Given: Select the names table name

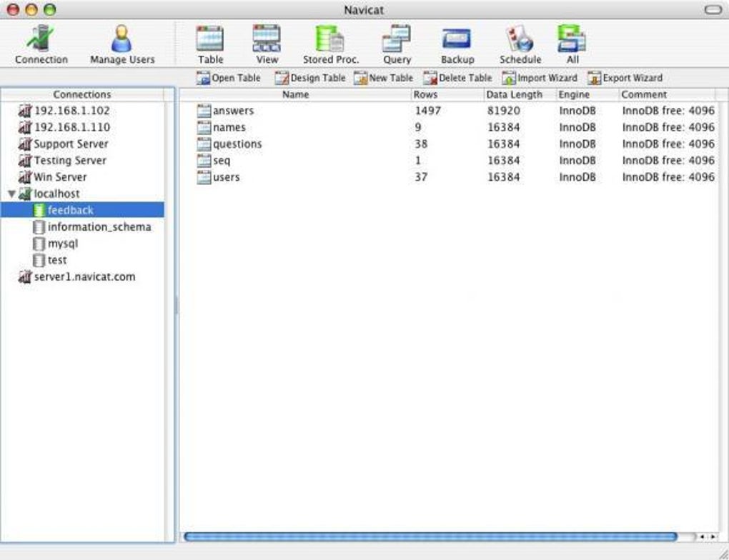Looking at the screenshot, I should click(229, 127).
